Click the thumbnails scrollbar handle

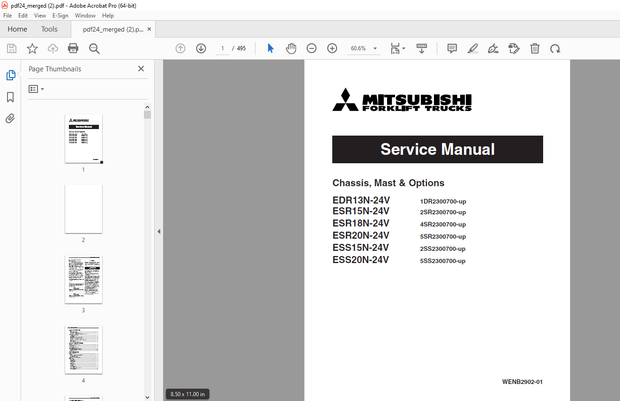click(x=147, y=115)
